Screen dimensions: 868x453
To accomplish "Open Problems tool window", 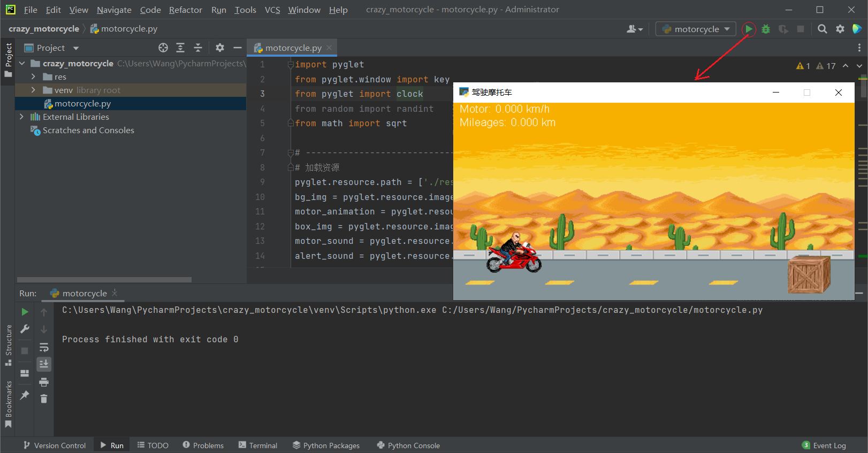I will click(x=203, y=446).
